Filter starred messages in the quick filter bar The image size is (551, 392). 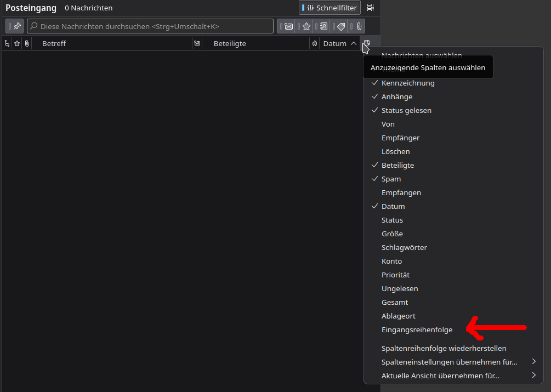tap(306, 26)
